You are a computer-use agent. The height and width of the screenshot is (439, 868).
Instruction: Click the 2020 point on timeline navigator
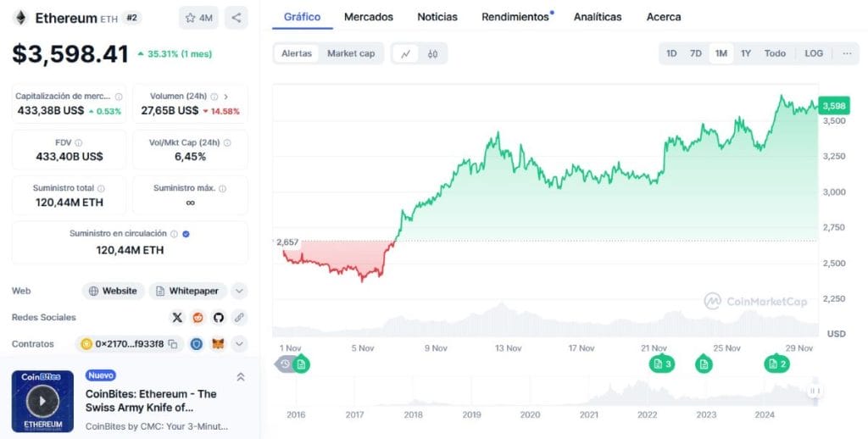(531, 414)
